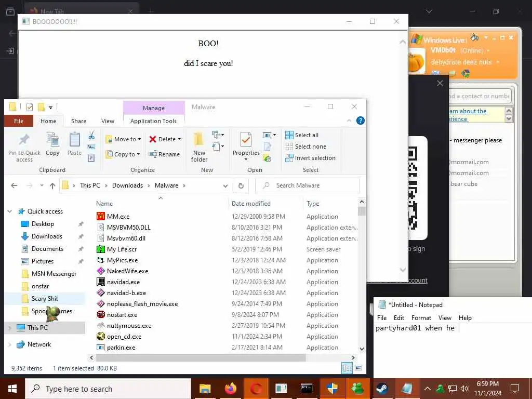Open the Copy to dropdown
Image resolution: width=532 pixels, height=399 pixels.
pyautogui.click(x=123, y=154)
